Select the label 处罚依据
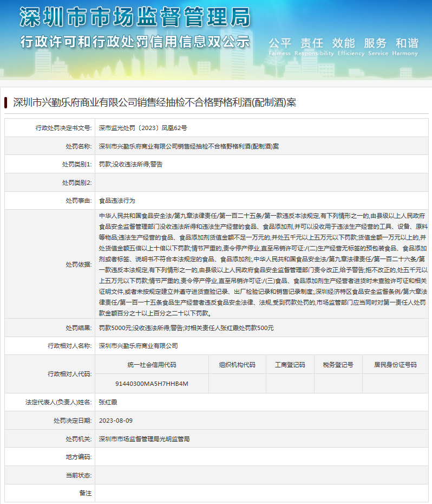 [78, 264]
